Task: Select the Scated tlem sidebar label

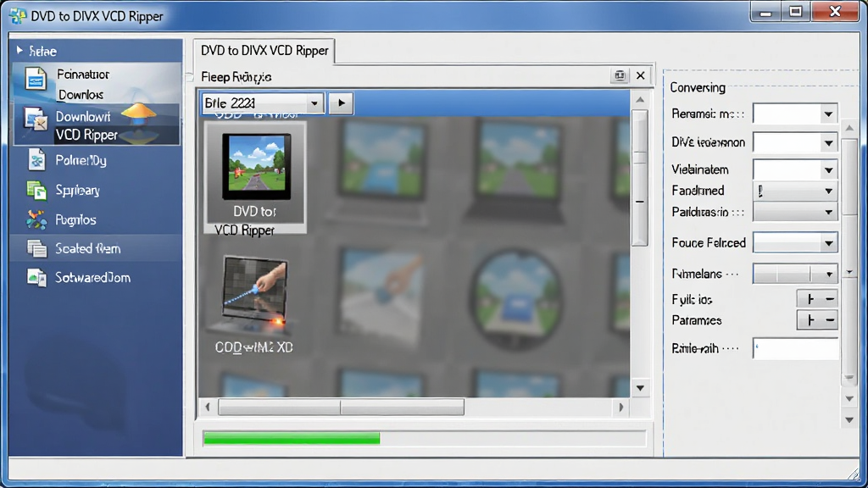Action: click(87, 248)
